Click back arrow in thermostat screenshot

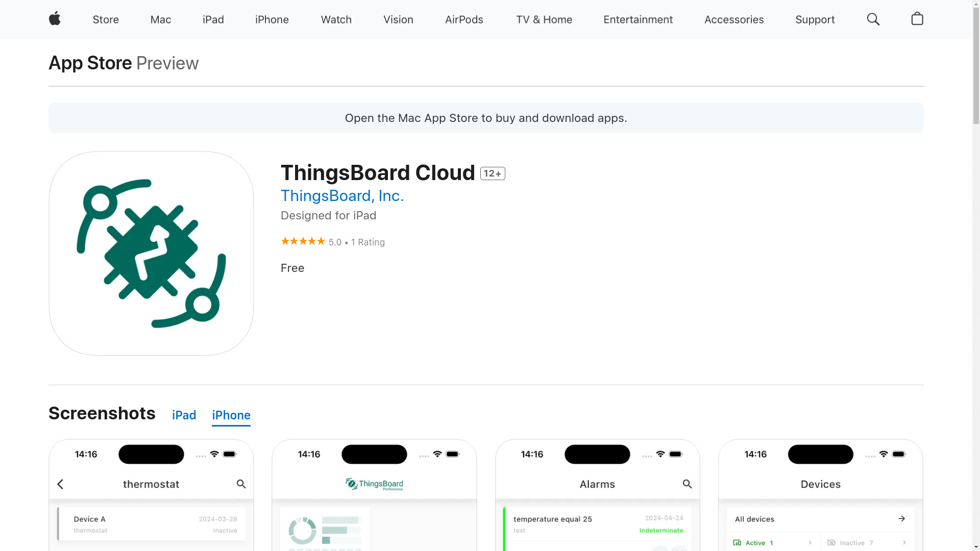pyautogui.click(x=60, y=484)
